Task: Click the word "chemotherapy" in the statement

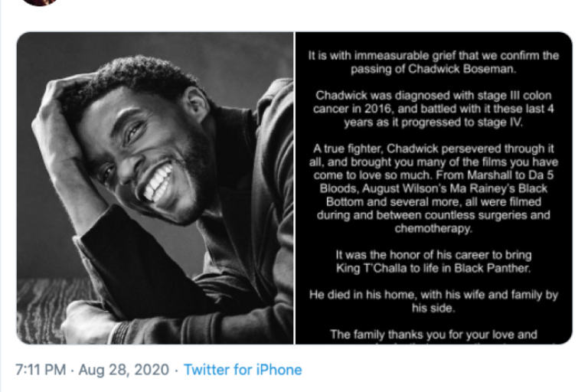Action: point(433,228)
